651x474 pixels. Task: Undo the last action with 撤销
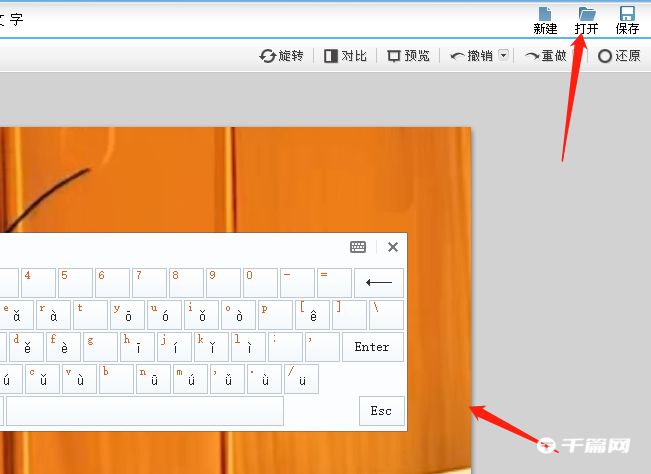tap(472, 56)
